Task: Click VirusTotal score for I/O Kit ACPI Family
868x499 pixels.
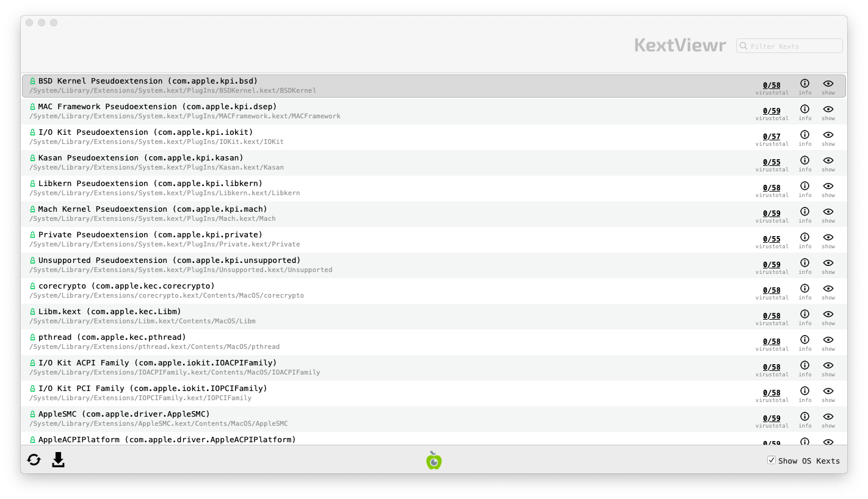Action: coord(772,367)
